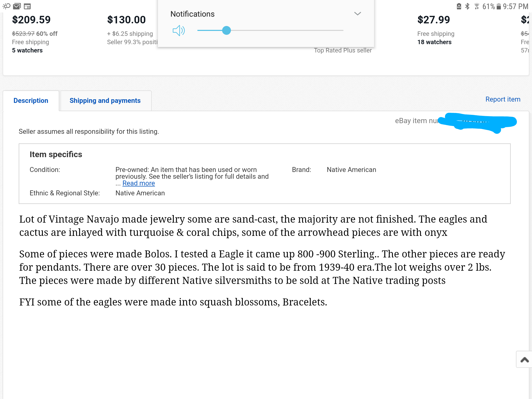Click Read more under Condition
This screenshot has height=399, width=532.
coord(139,183)
